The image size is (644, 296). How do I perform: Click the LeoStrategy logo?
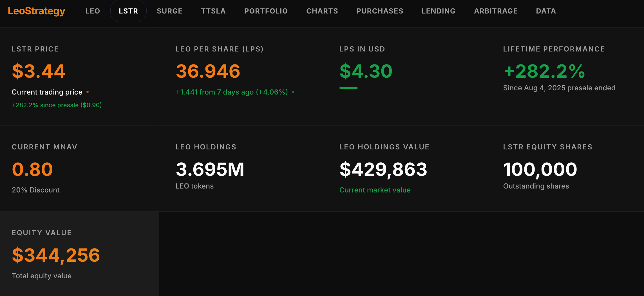(x=37, y=11)
